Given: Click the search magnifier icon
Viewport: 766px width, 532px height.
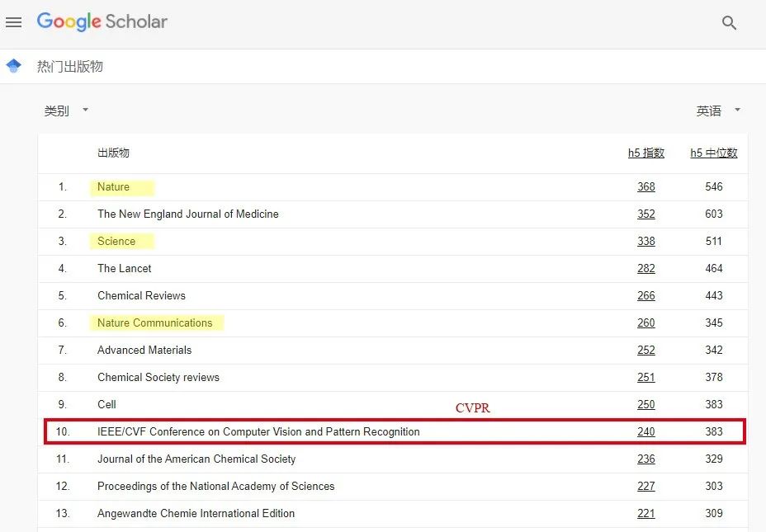Looking at the screenshot, I should pos(729,23).
